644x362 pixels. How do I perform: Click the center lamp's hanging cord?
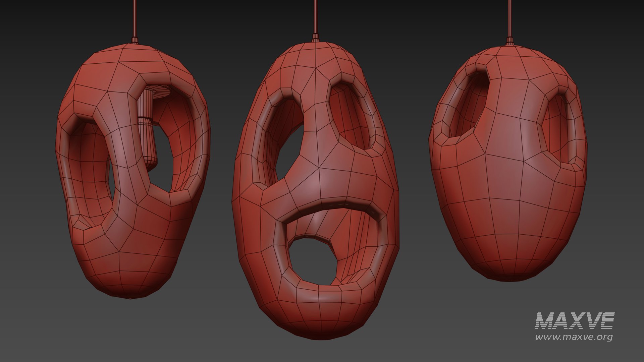(315, 17)
